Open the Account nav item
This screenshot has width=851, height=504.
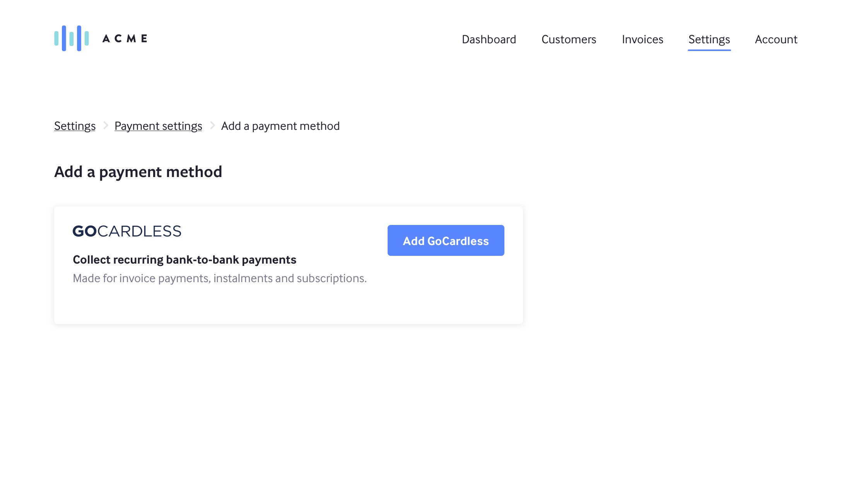776,39
